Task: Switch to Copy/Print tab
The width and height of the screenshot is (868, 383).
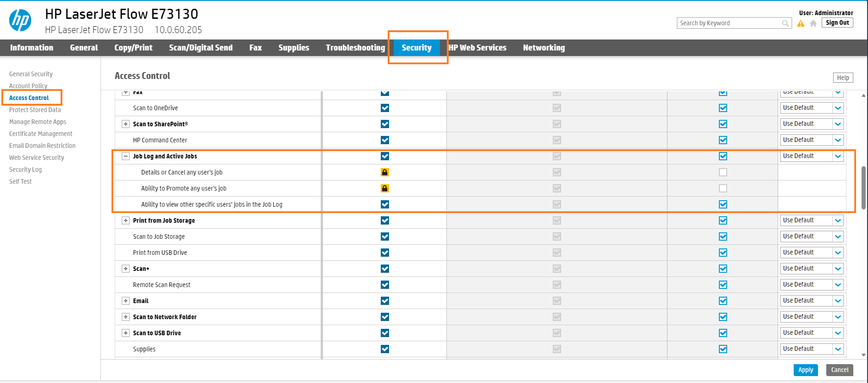Action: click(134, 48)
